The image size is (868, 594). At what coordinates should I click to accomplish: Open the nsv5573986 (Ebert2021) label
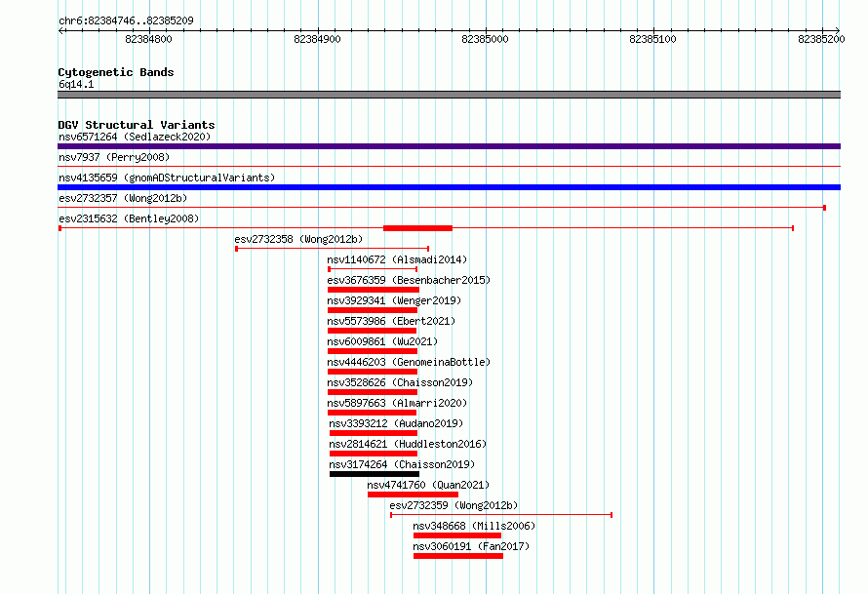[x=391, y=321]
